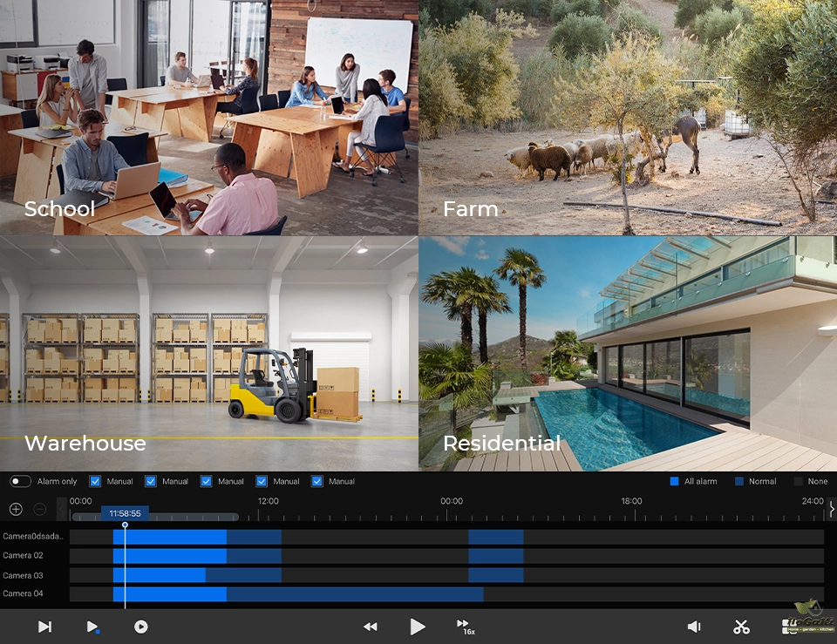The width and height of the screenshot is (837, 644).
Task: Select the Warehouse camera view
Action: 209,353
